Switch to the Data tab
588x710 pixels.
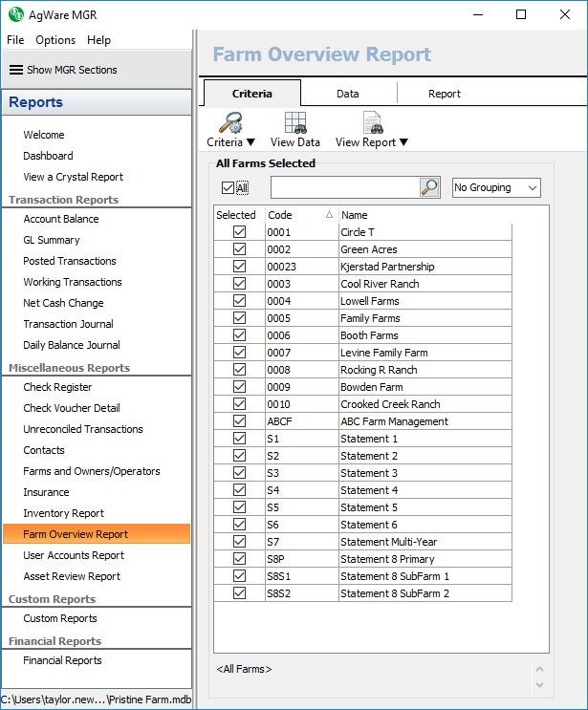tap(347, 94)
